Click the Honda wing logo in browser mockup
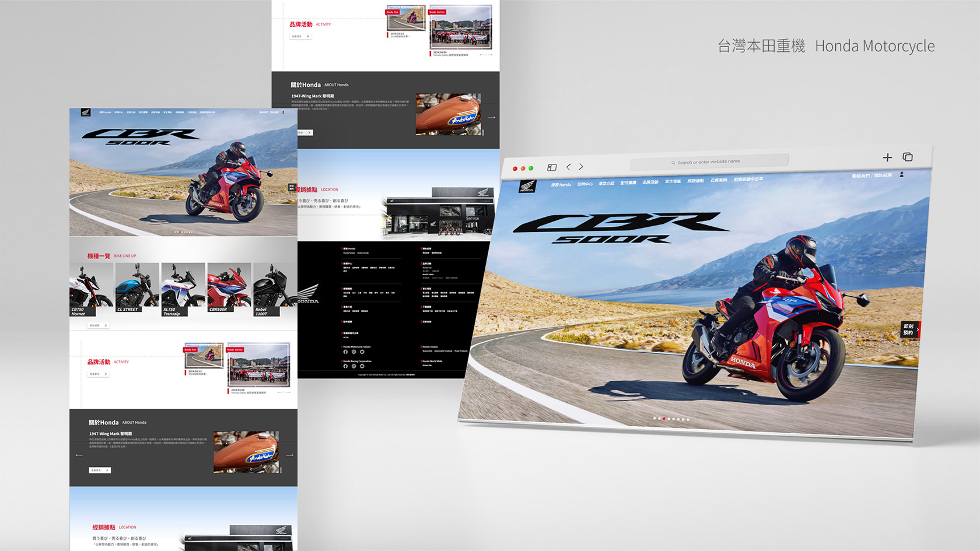Image resolution: width=980 pixels, height=551 pixels. [527, 187]
